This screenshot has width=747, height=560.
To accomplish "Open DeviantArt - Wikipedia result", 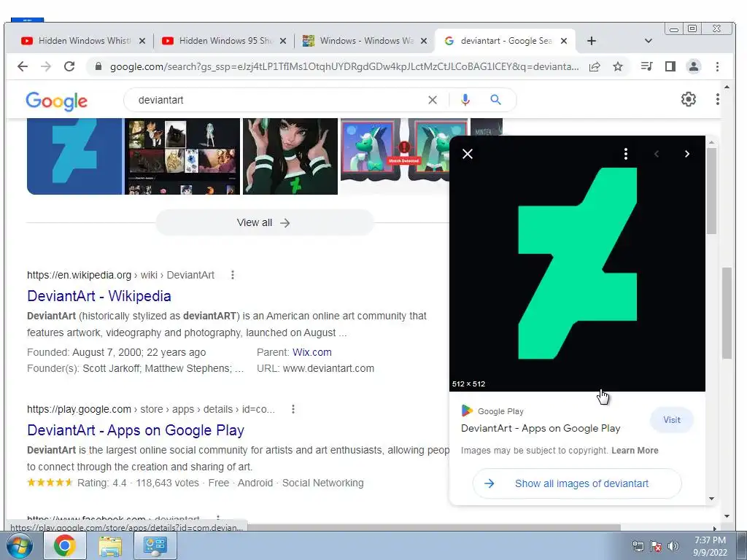I will pyautogui.click(x=99, y=296).
